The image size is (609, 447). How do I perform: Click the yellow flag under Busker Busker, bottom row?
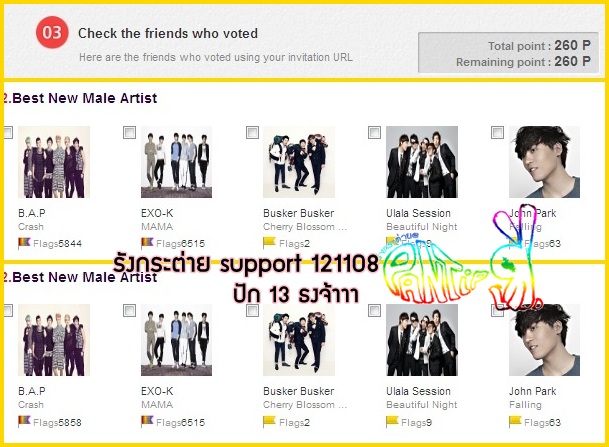pos(269,421)
